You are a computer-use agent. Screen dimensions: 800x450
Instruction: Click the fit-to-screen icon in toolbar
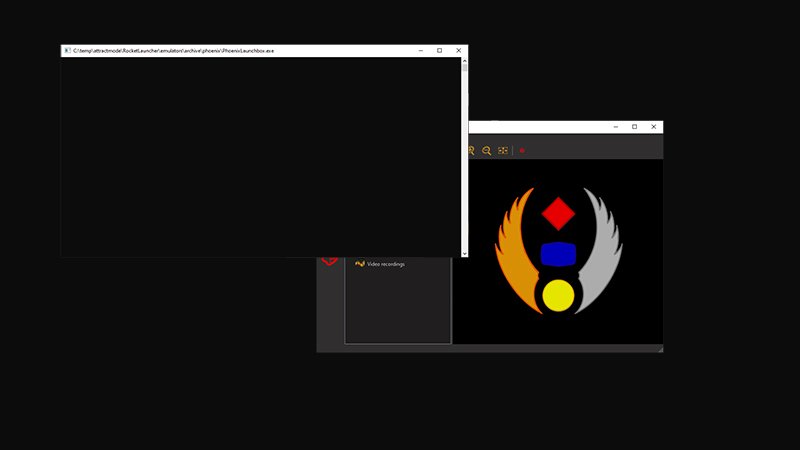tap(503, 151)
